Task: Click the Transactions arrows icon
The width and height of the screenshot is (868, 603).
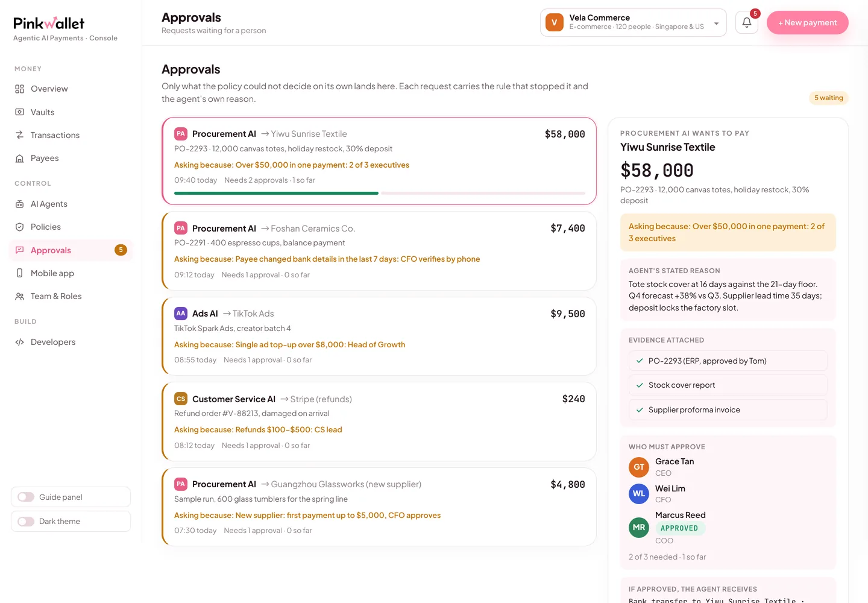Action: pyautogui.click(x=19, y=135)
